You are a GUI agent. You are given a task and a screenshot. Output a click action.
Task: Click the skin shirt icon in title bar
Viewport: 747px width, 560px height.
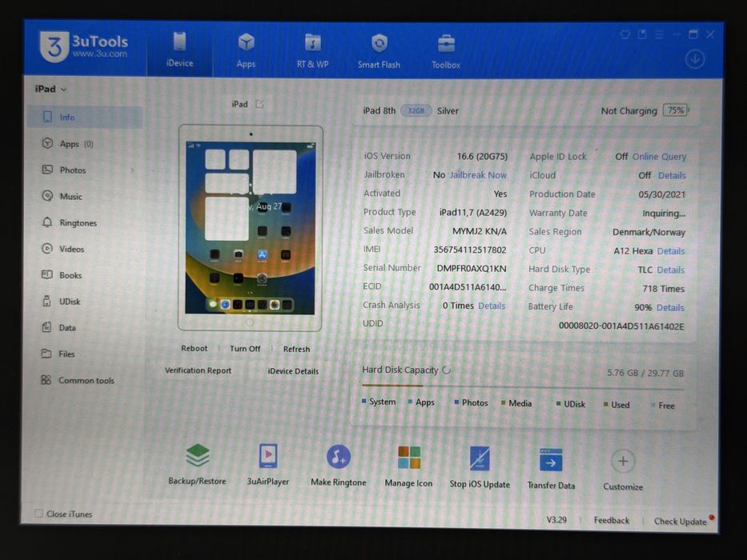[625, 34]
